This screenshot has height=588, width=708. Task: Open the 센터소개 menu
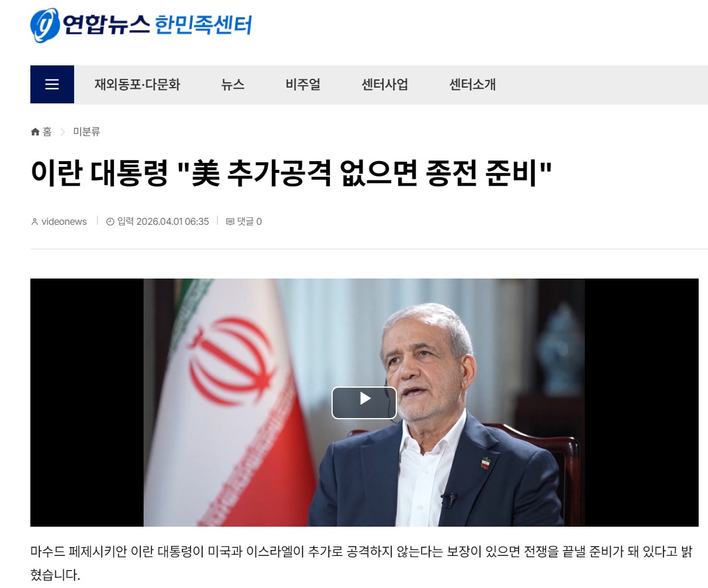[x=472, y=85]
